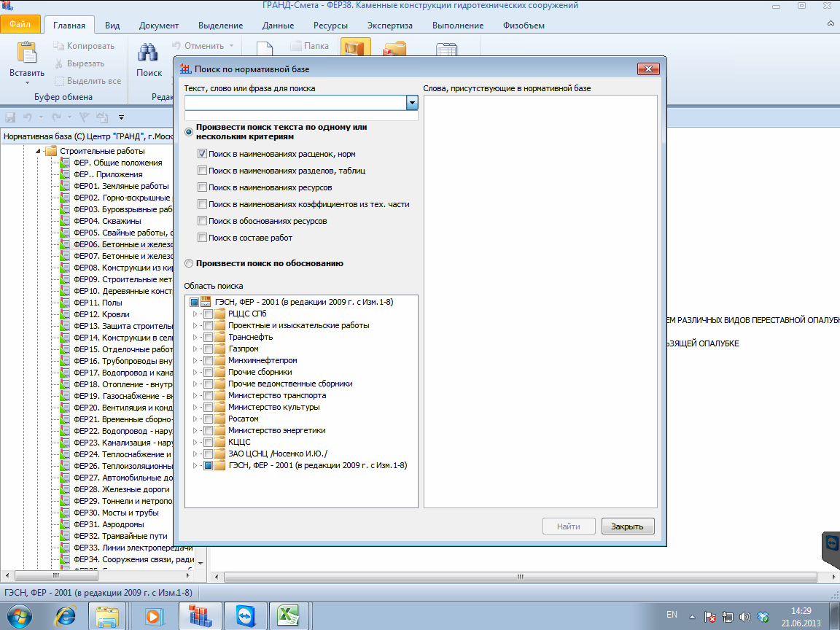Open TeamViewer from taskbar
Screen dimensions: 840x630
click(x=245, y=616)
